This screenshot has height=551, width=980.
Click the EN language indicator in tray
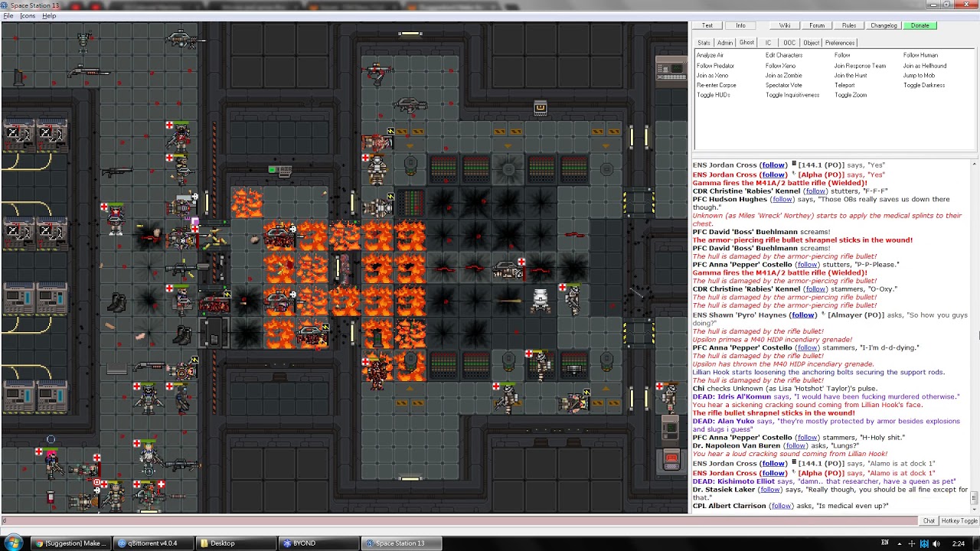[x=885, y=543]
